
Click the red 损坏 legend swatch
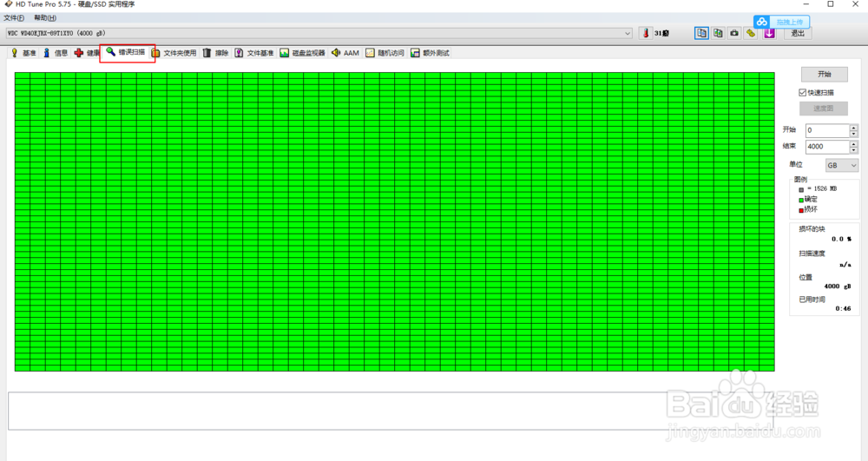(801, 210)
